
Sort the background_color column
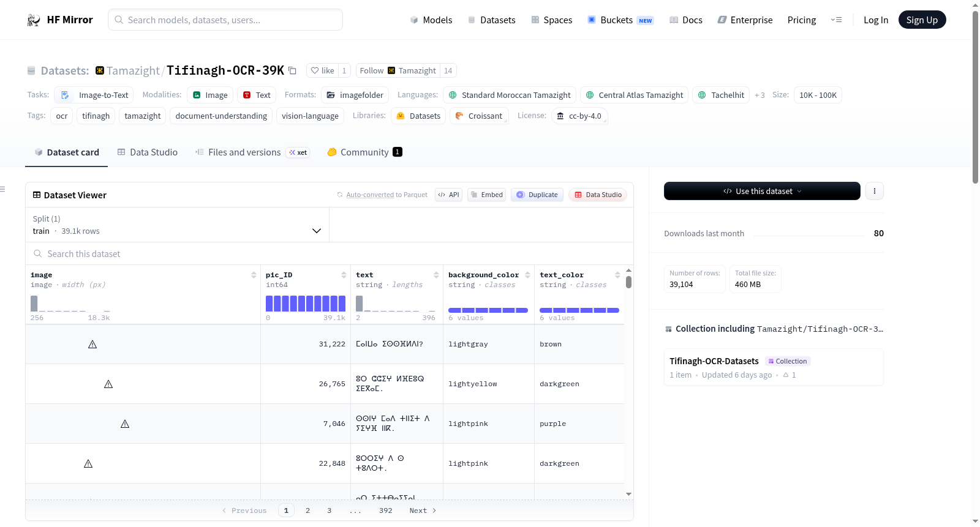527,275
